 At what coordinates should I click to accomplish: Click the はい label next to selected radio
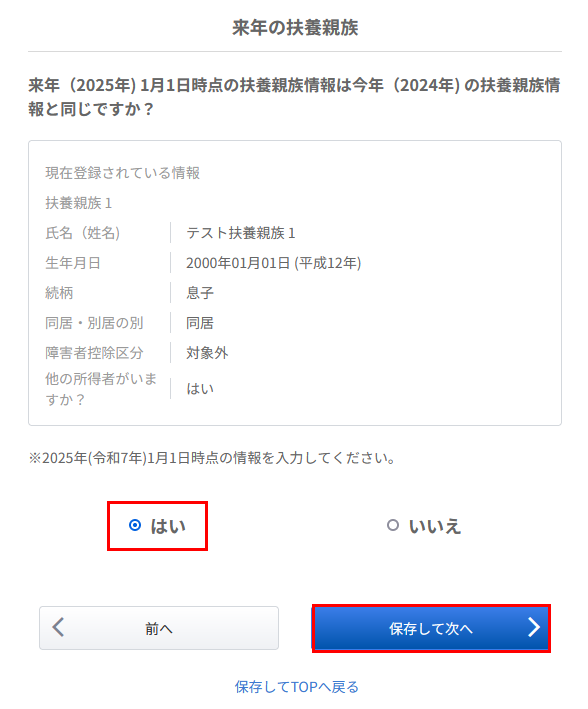point(168,526)
